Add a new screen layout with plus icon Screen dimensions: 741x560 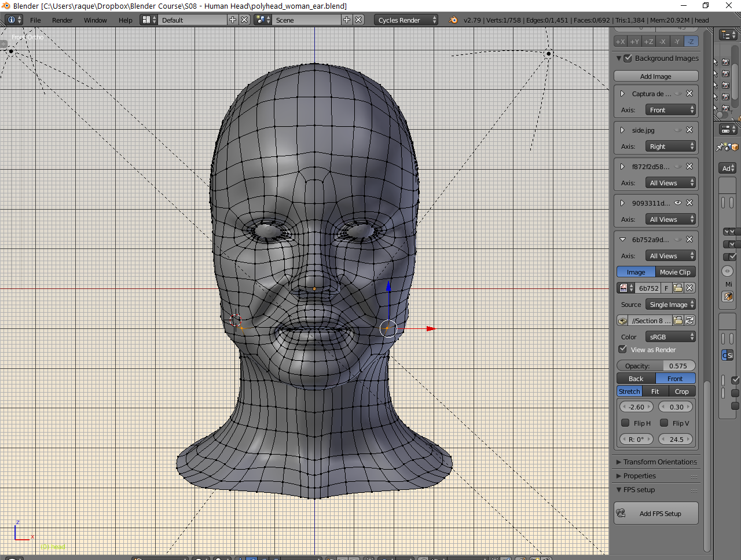(x=233, y=20)
